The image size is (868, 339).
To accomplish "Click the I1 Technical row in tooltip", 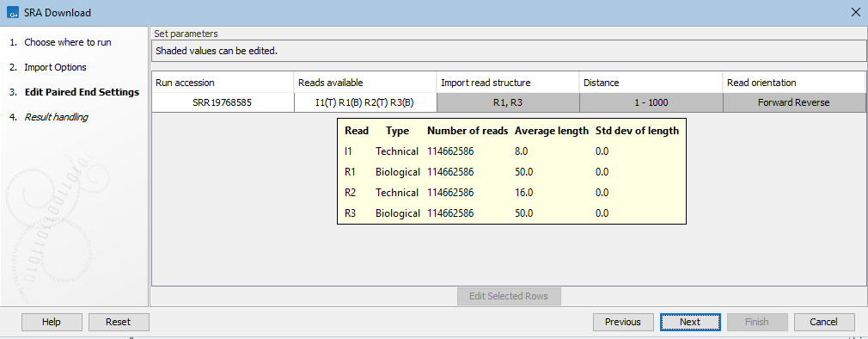I will pyautogui.click(x=511, y=151).
